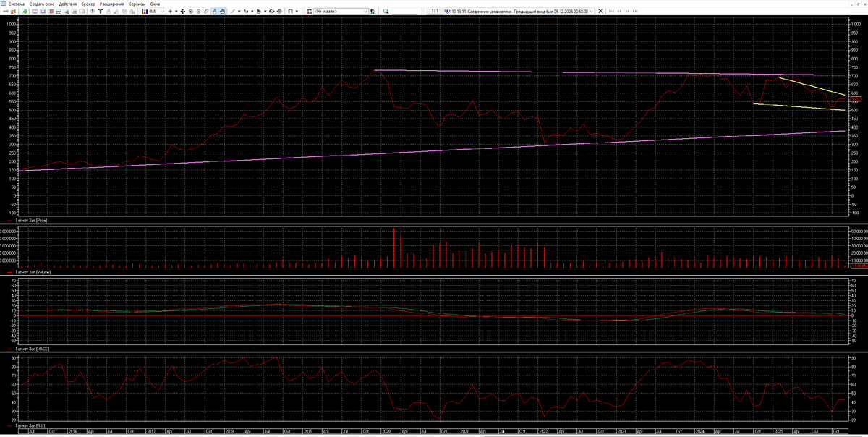Screen dimensions: 868x437
Task: Toggle the second hand grab tool
Action: coord(222,12)
